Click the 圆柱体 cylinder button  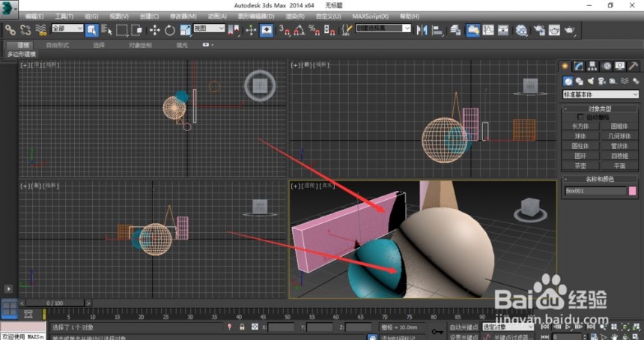580,146
